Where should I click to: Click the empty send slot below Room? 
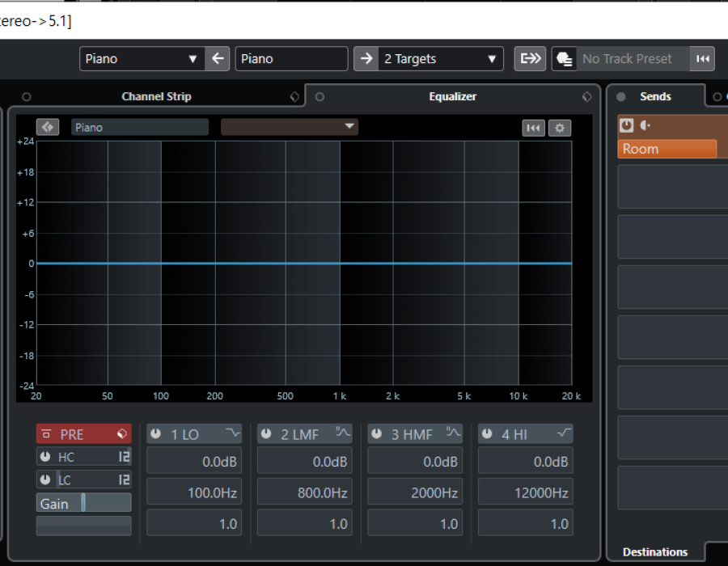coord(673,187)
